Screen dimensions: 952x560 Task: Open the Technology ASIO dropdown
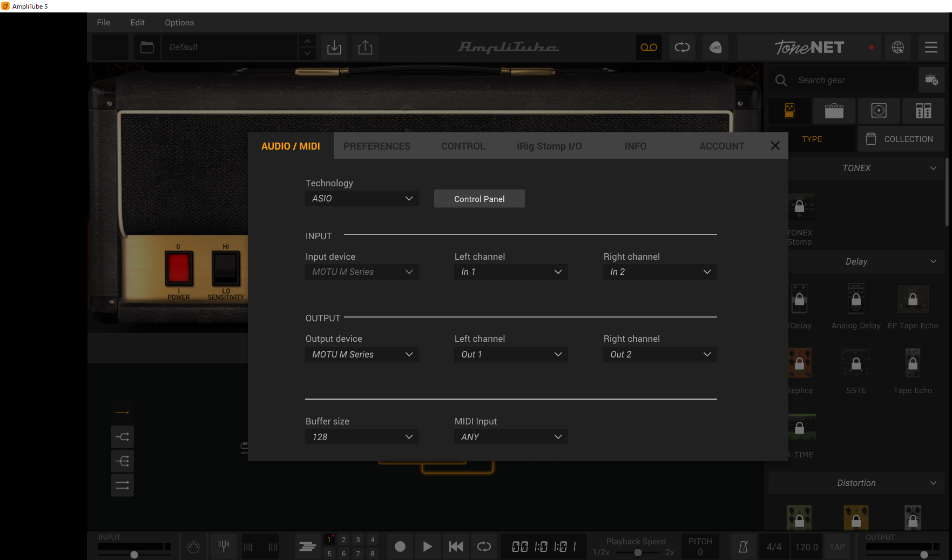click(362, 198)
